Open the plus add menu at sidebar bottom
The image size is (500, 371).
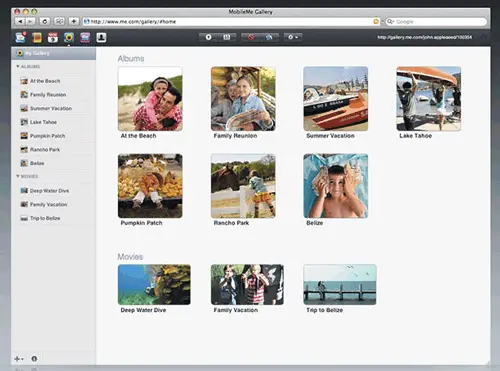pyautogui.click(x=19, y=359)
